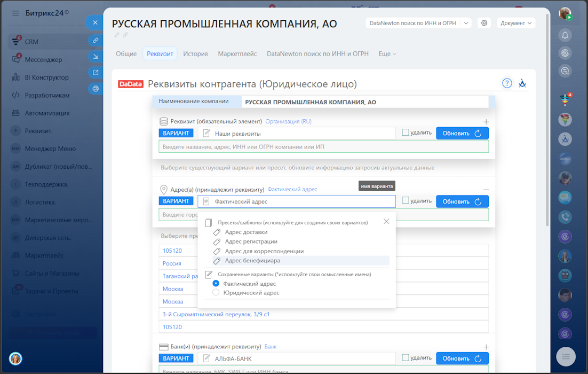
Task: Open notifications bell in right sidebar
Action: coord(565,35)
